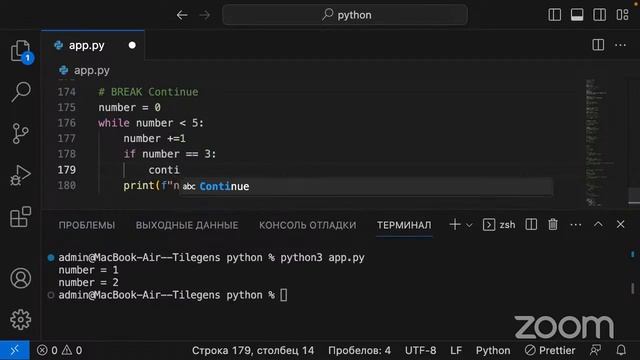Change encoding via UTF-8 status entry

click(420, 350)
